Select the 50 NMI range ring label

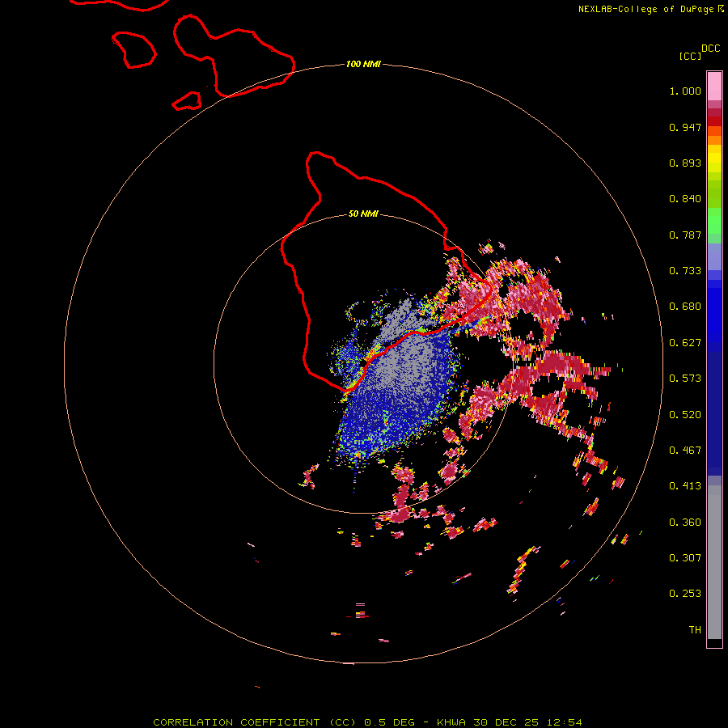[363, 214]
